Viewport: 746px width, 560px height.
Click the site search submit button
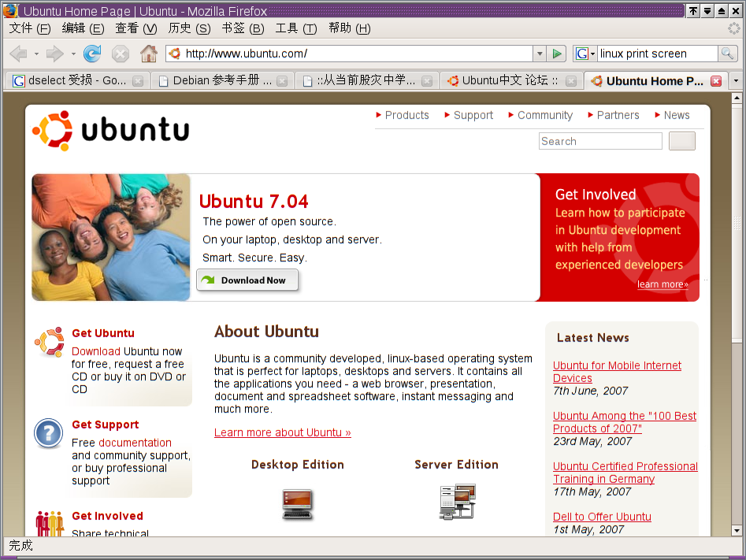click(x=681, y=141)
